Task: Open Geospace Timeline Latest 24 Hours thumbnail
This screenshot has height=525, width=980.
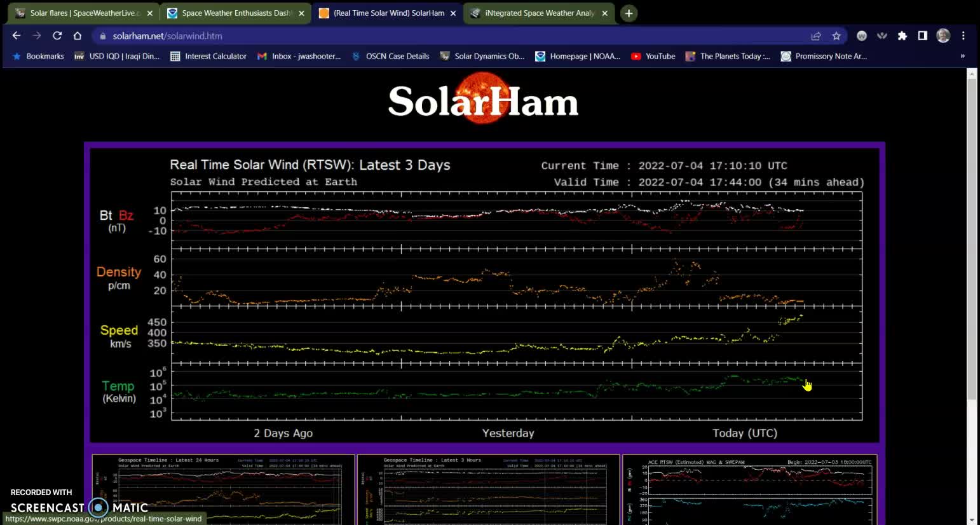Action: coord(224,489)
